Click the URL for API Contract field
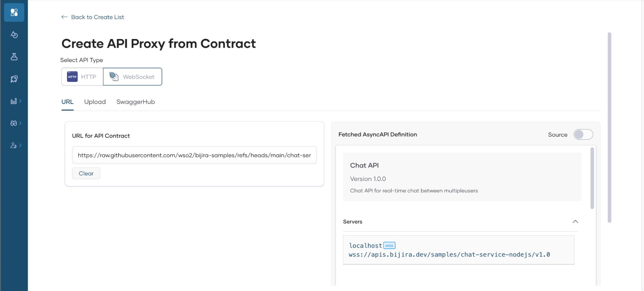The height and width of the screenshot is (291, 644). point(194,155)
